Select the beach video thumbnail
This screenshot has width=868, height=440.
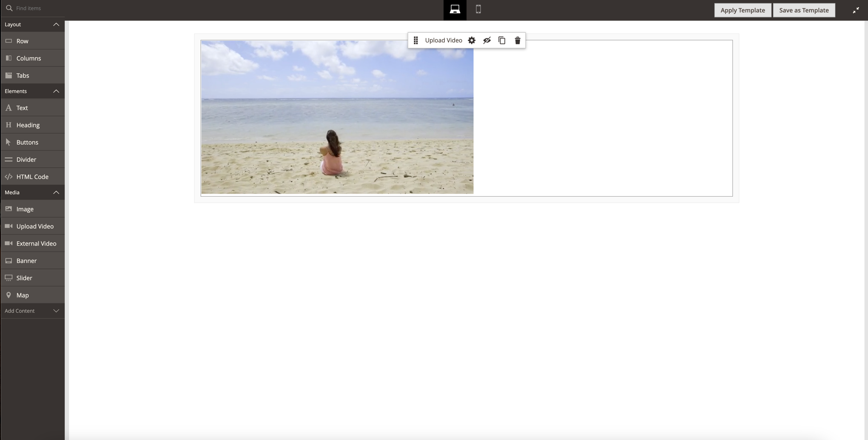pyautogui.click(x=337, y=117)
